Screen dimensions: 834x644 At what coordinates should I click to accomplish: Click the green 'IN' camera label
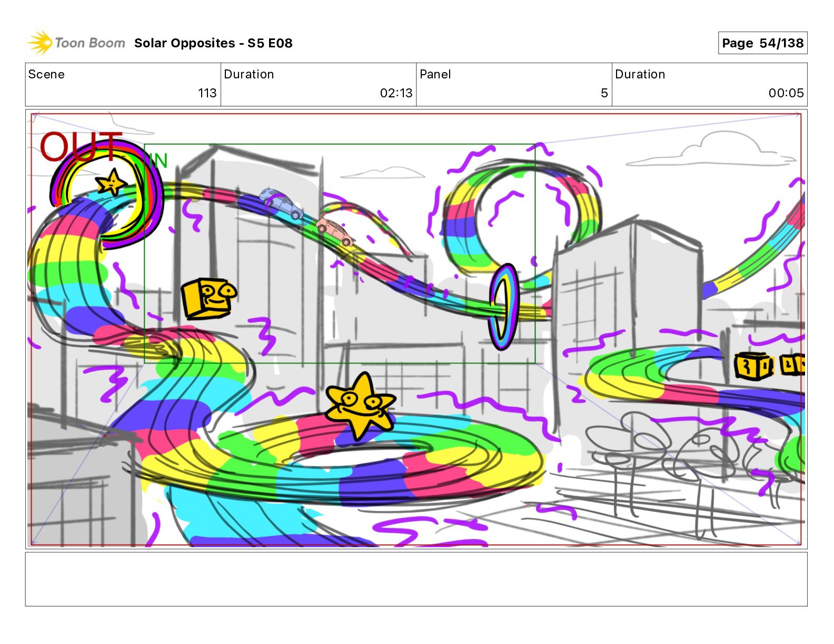pos(158,160)
